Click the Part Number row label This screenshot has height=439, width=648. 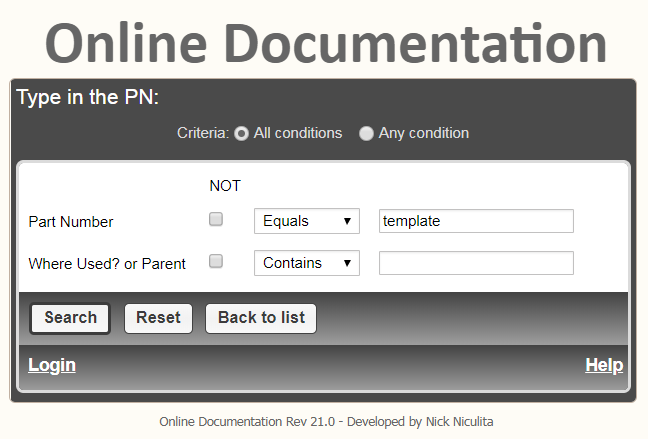click(71, 222)
